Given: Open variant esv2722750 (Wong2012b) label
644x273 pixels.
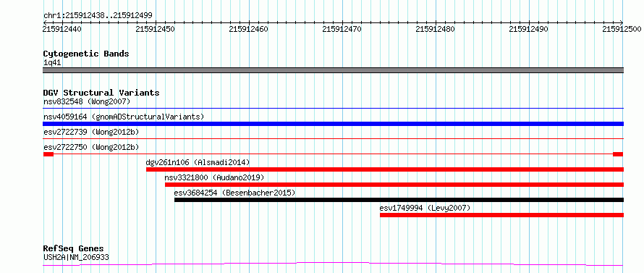Looking at the screenshot, I should [91, 147].
